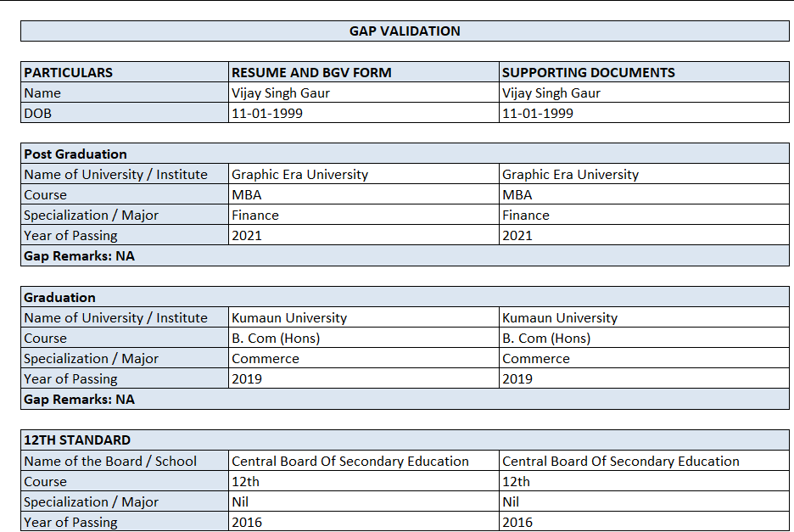Click the Graduation section header
Viewport: 794px width, 532px height.
(x=405, y=297)
